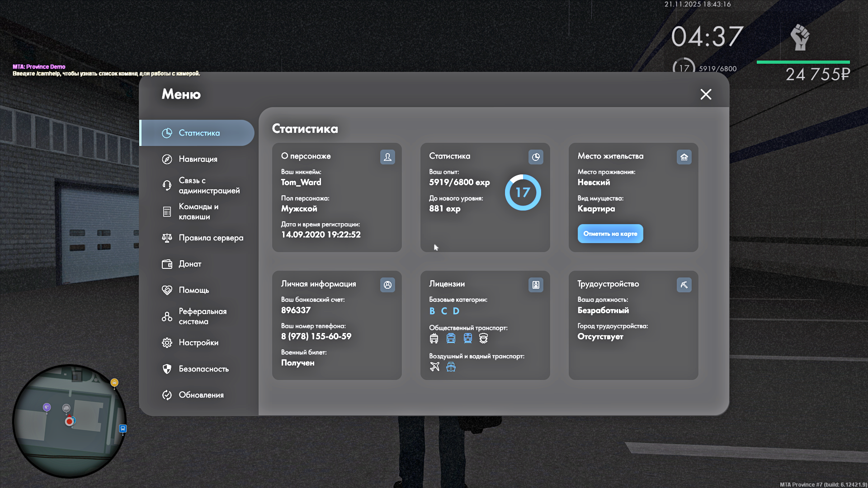Open Правила сервера section
Image resolution: width=868 pixels, height=488 pixels.
tap(210, 238)
